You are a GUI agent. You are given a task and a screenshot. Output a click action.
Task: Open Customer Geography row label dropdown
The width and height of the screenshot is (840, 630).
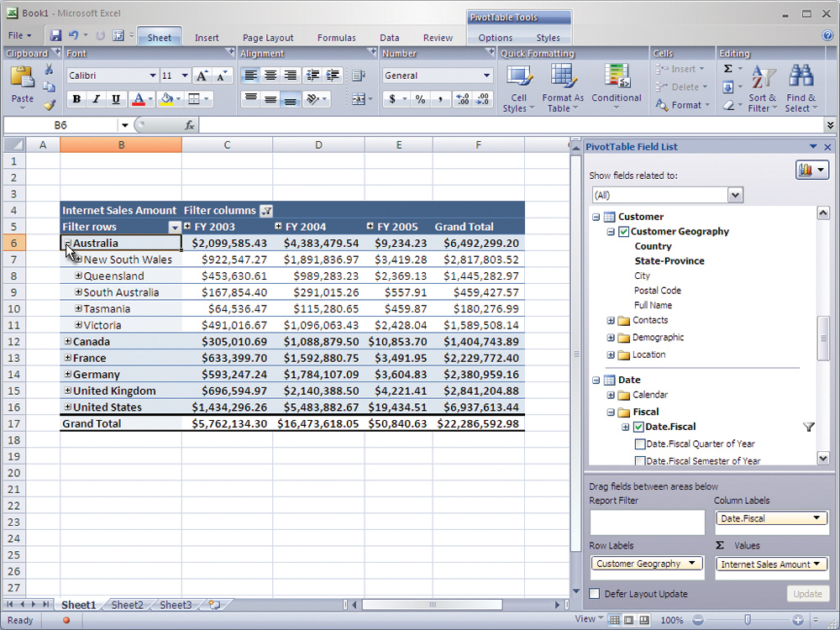(x=691, y=563)
